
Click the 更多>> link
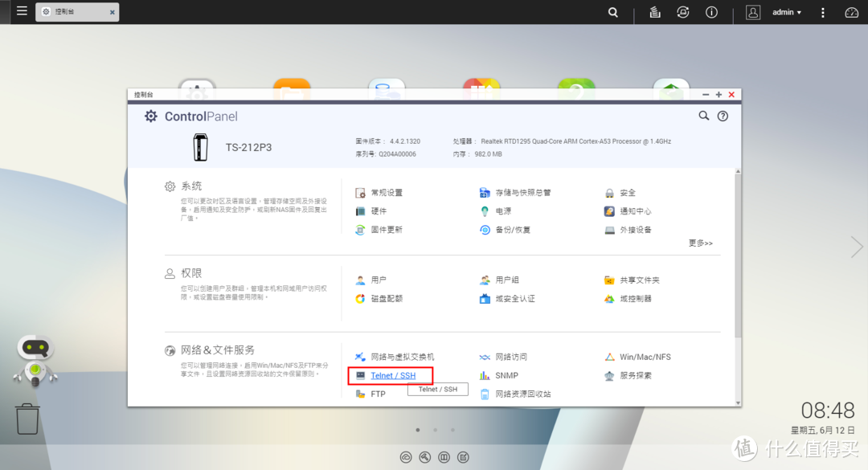click(701, 243)
